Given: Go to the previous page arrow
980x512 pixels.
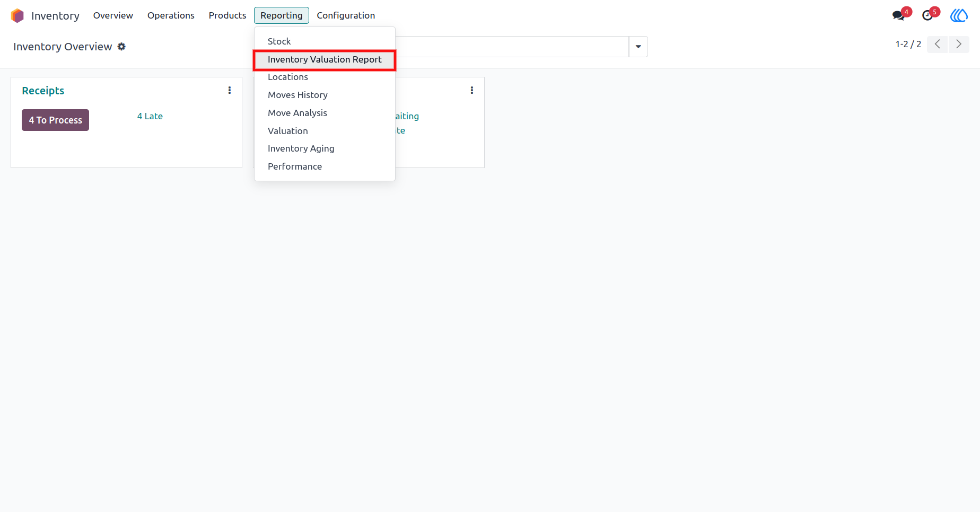Looking at the screenshot, I should tap(938, 44).
